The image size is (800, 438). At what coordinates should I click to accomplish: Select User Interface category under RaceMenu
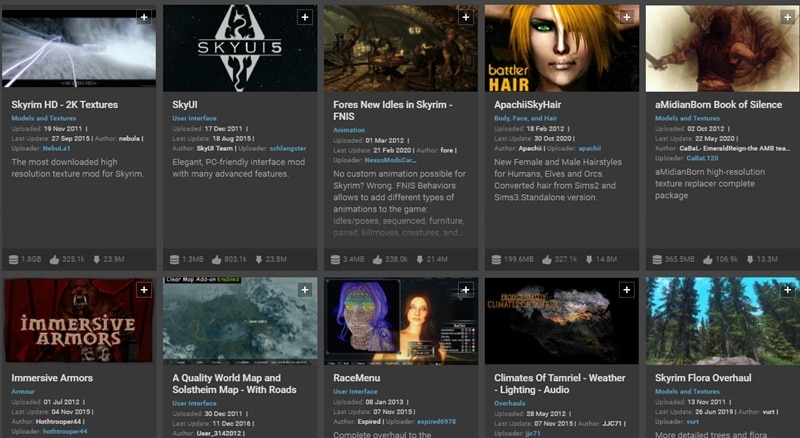coord(355,392)
